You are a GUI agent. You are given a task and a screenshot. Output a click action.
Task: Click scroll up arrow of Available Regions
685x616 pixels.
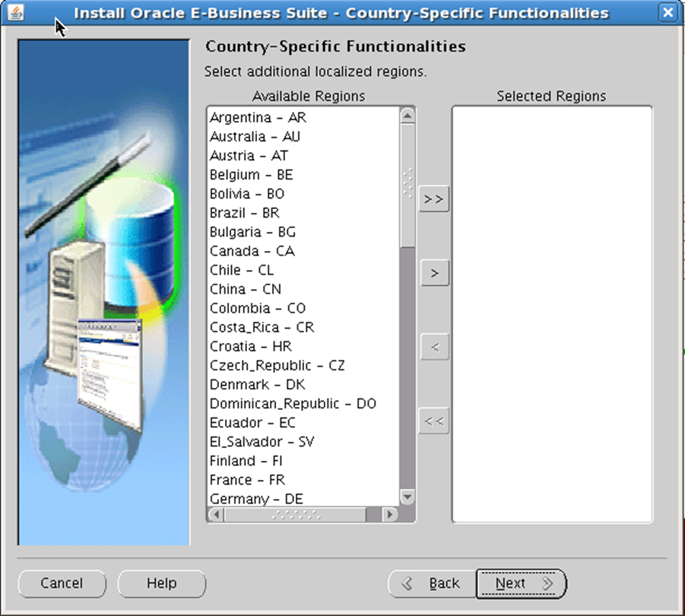[x=408, y=116]
